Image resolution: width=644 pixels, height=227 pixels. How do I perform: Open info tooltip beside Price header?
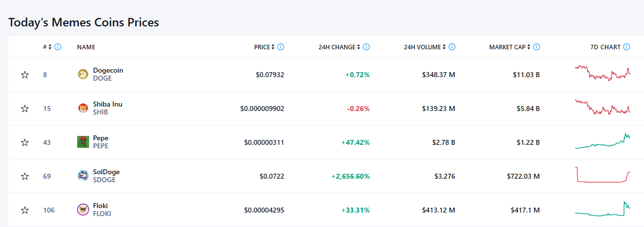[x=281, y=47]
